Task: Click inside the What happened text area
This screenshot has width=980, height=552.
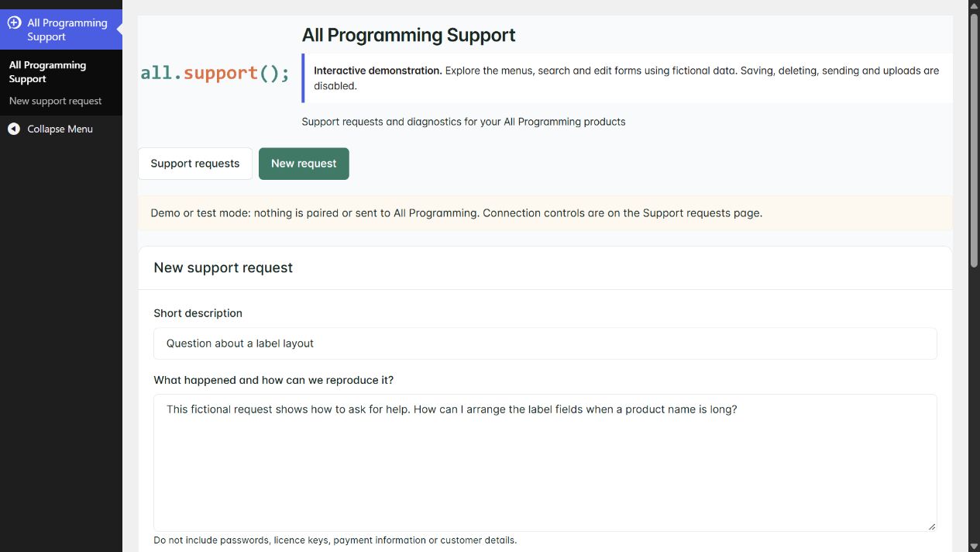Action: pos(545,463)
